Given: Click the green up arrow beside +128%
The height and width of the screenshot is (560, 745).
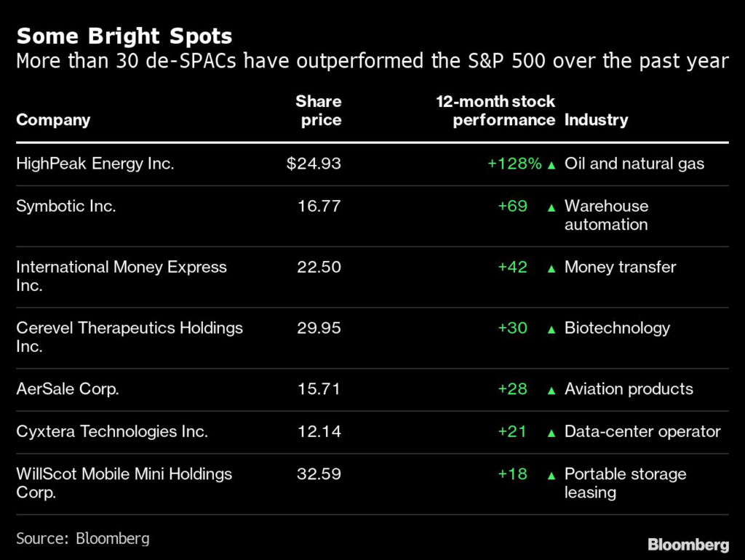Looking at the screenshot, I should 551,165.
